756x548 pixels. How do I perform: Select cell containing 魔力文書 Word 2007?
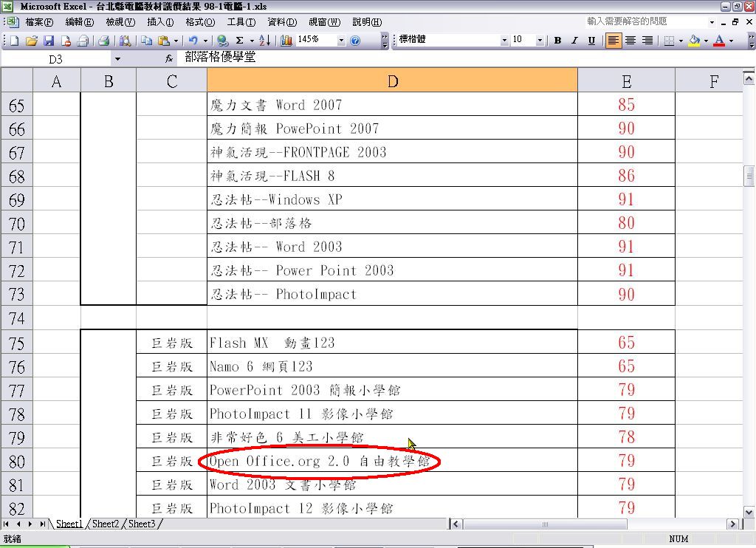coord(392,105)
